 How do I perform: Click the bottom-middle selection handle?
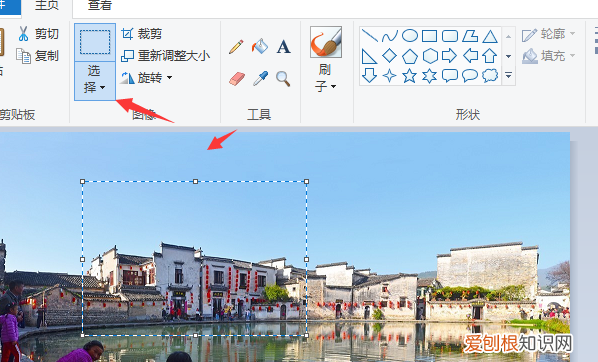(x=195, y=336)
